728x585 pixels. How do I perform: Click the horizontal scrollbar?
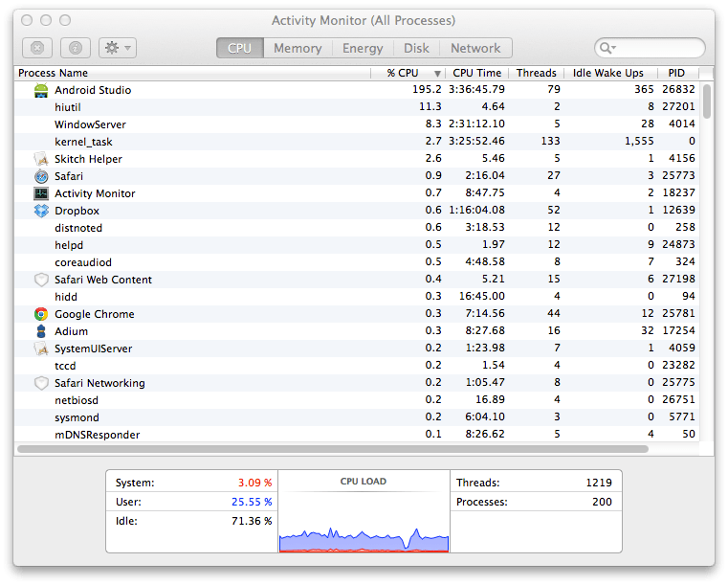[x=332, y=449]
